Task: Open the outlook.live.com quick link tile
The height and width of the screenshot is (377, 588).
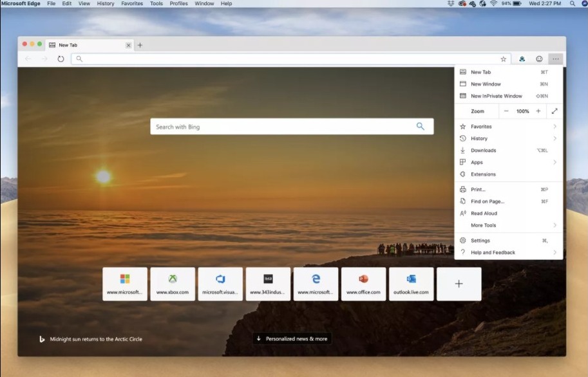Action: point(411,284)
